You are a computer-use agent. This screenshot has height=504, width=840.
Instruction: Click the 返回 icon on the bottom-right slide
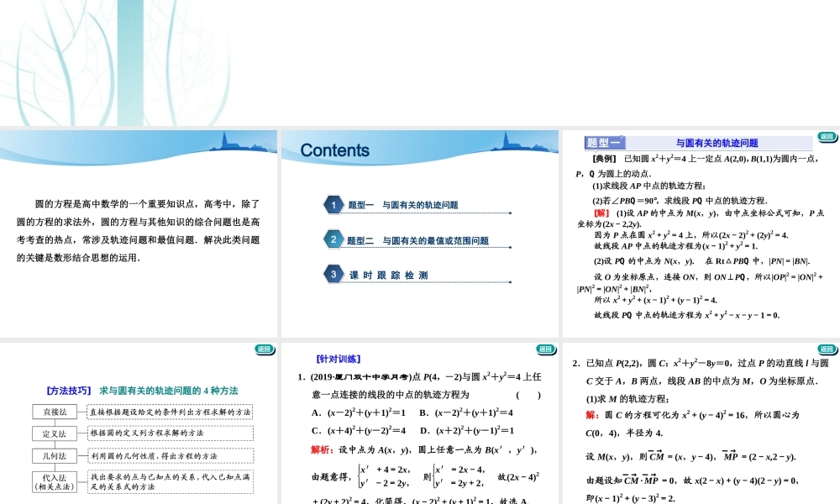pos(826,349)
